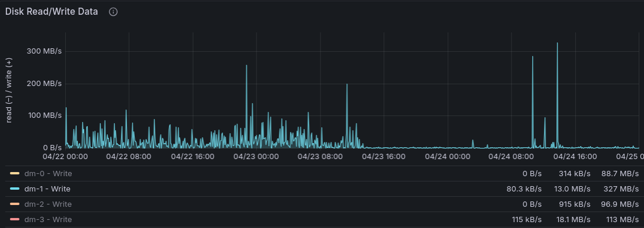Click the 314 kB/s mean value for dm-0

pyautogui.click(x=575, y=174)
